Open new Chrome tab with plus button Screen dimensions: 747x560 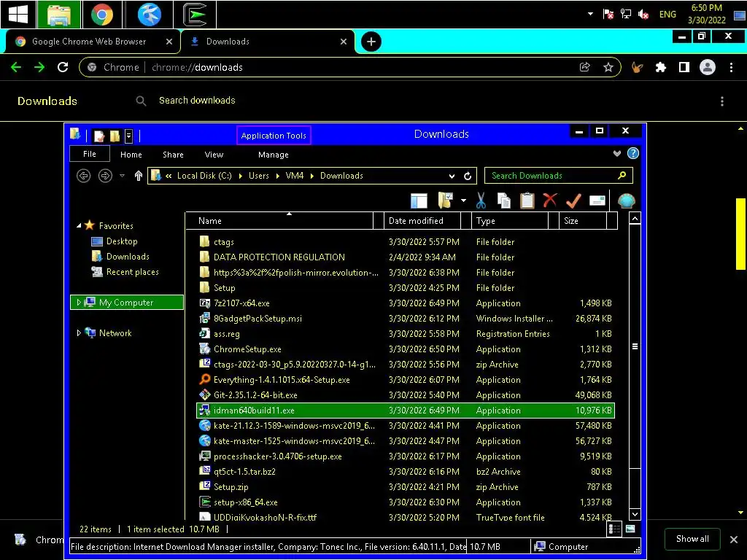coord(371,42)
